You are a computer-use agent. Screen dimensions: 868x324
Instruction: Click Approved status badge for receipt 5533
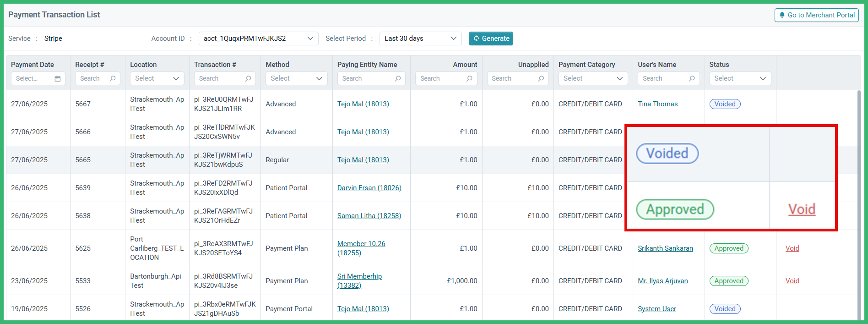tap(729, 281)
